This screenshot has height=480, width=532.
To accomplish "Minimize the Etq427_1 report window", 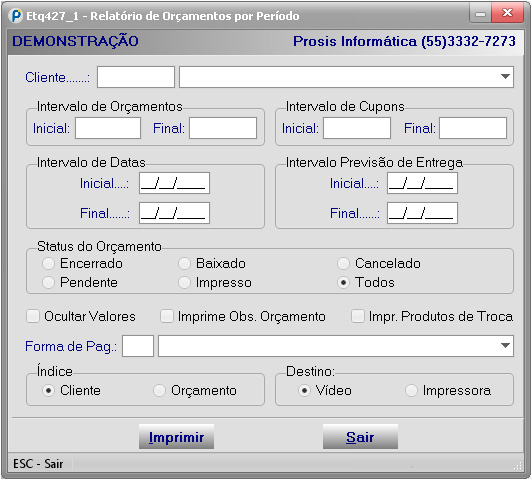I will tap(480, 14).
